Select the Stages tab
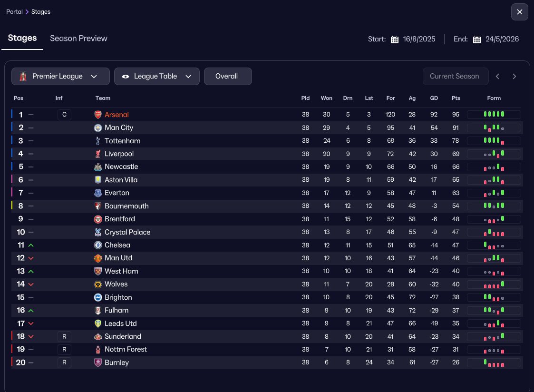Screen dimensions: 534x392 coord(22,39)
